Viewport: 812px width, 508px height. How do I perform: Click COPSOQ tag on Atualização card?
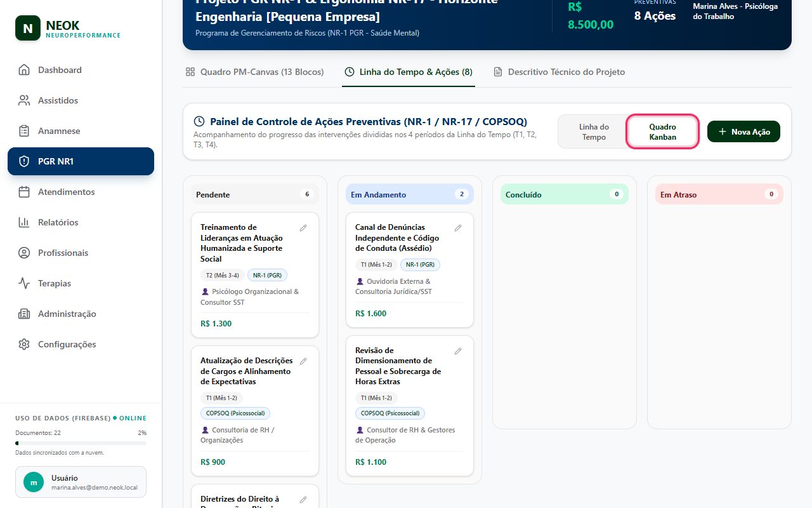(235, 413)
